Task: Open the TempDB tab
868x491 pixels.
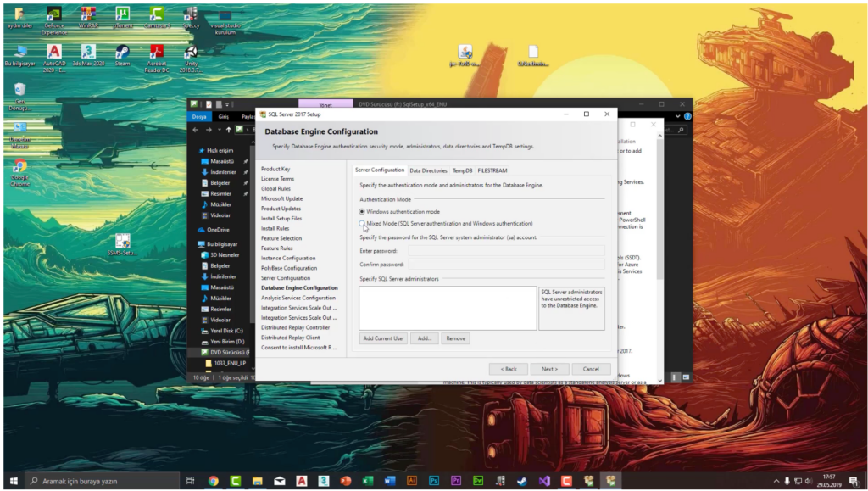Action: click(462, 170)
